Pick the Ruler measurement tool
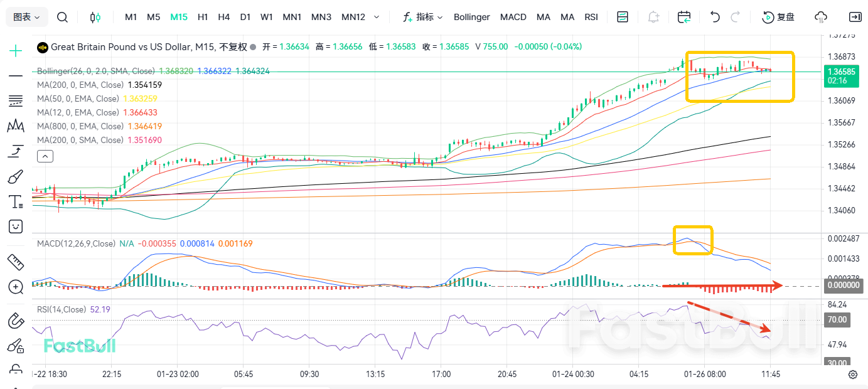The image size is (868, 389). tap(15, 262)
